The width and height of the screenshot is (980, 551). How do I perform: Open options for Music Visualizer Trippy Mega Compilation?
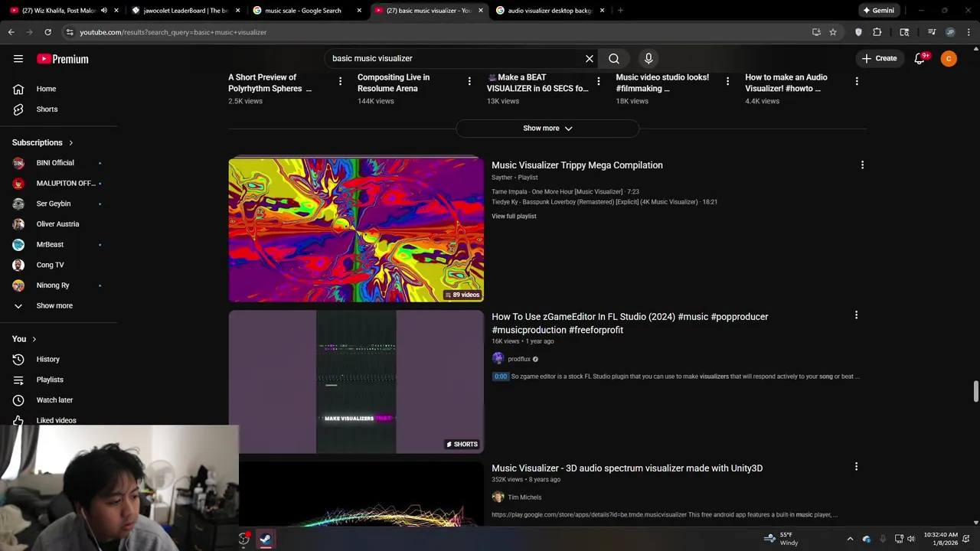[x=862, y=165]
